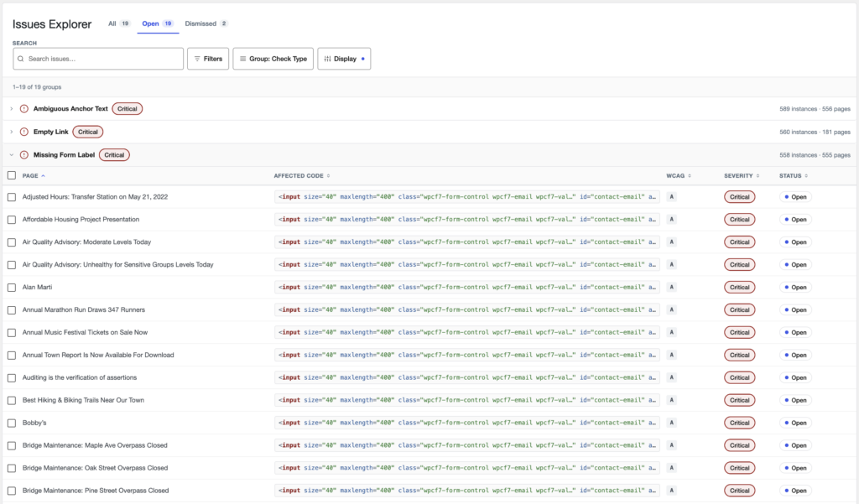Expand the Empty Link group
The height and width of the screenshot is (504, 859).
[x=11, y=132]
